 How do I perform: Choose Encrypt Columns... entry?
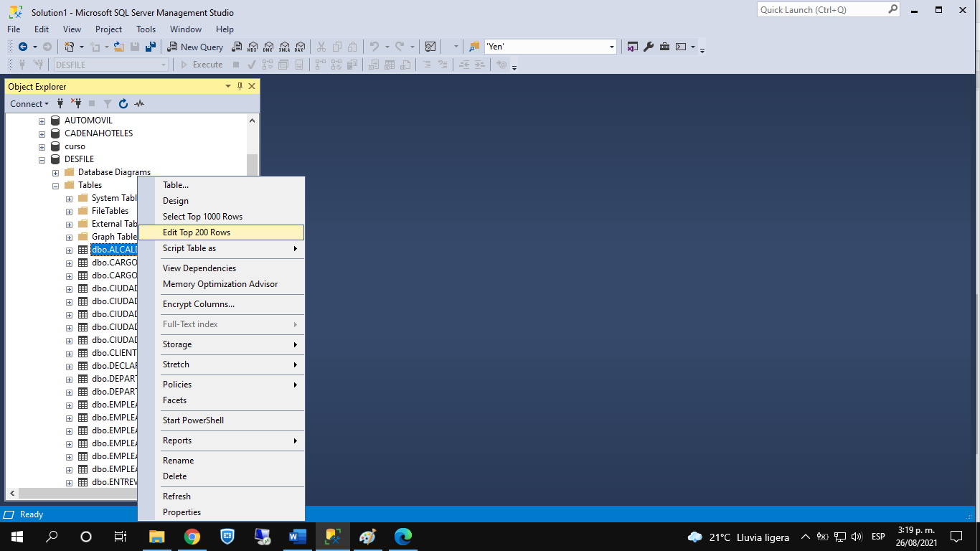pos(221,304)
